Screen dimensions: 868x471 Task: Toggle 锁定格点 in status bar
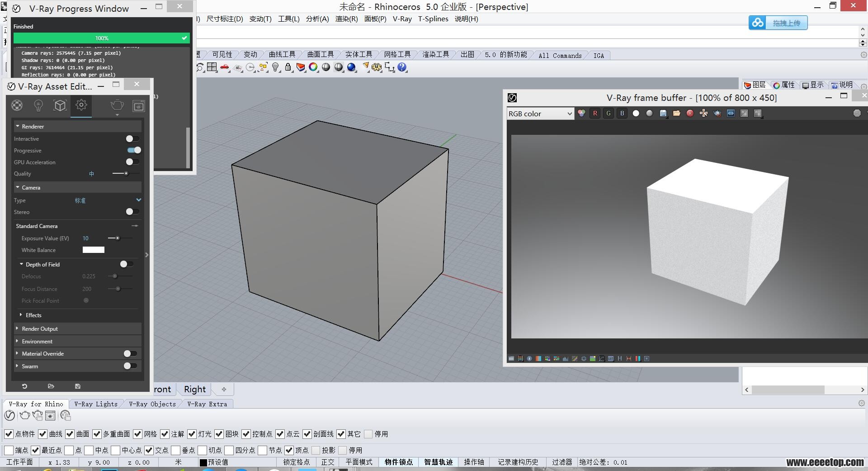(297, 462)
